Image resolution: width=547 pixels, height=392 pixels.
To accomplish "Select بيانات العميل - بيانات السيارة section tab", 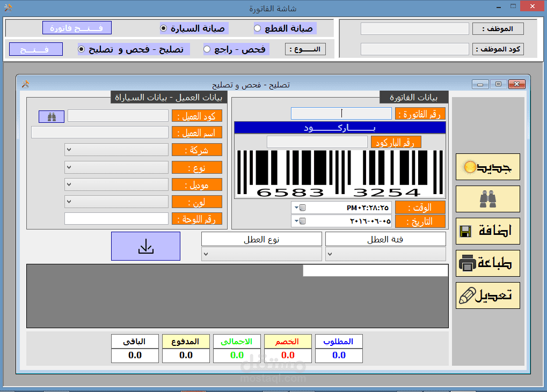I will coord(169,97).
